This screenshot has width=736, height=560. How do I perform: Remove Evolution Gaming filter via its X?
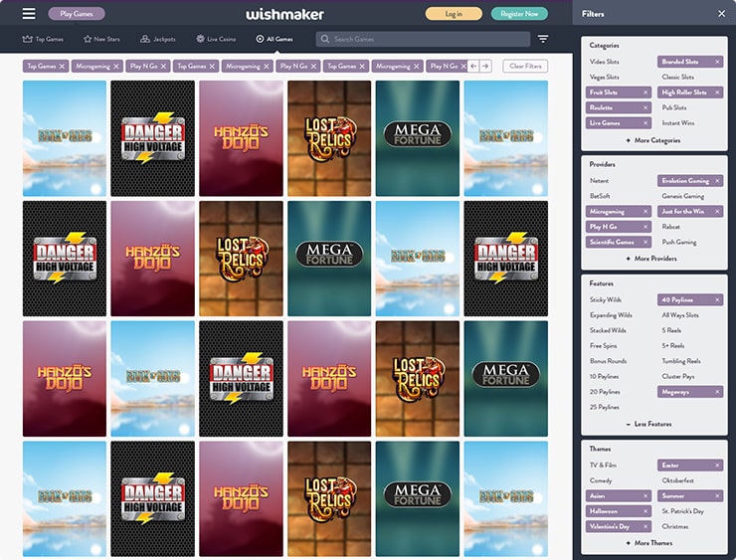click(718, 181)
